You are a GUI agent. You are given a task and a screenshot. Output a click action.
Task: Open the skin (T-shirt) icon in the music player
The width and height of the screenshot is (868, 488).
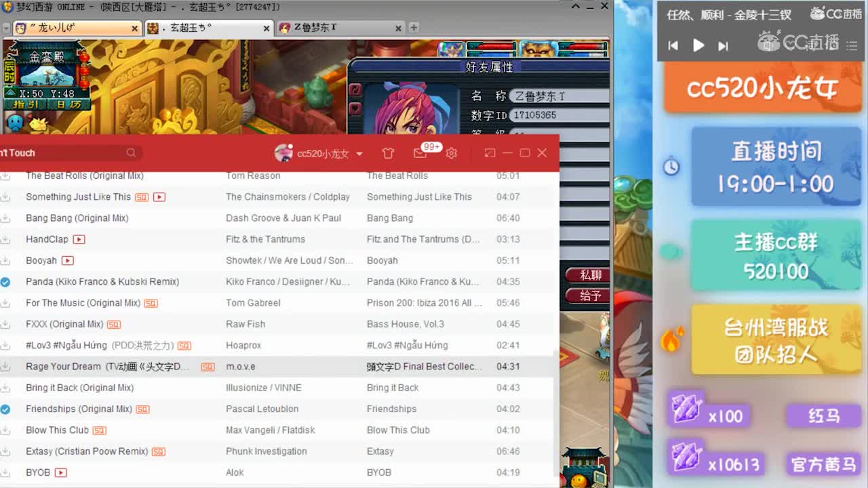tap(388, 153)
